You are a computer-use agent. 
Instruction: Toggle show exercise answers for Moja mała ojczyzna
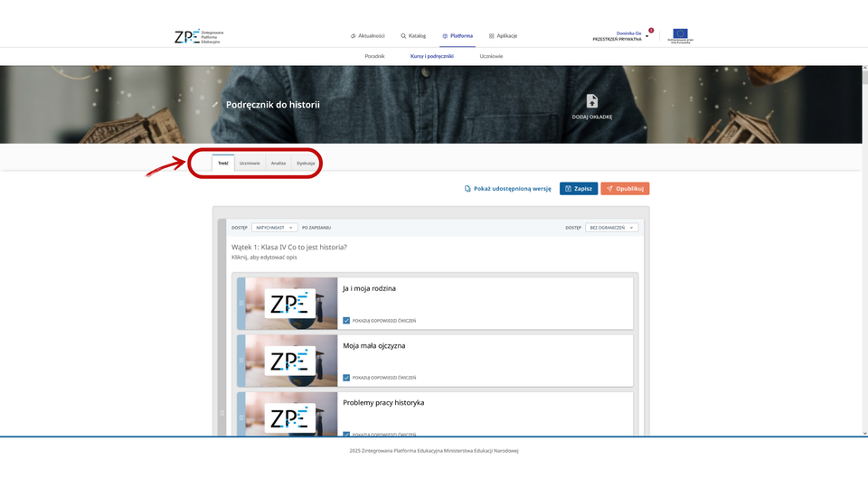346,377
